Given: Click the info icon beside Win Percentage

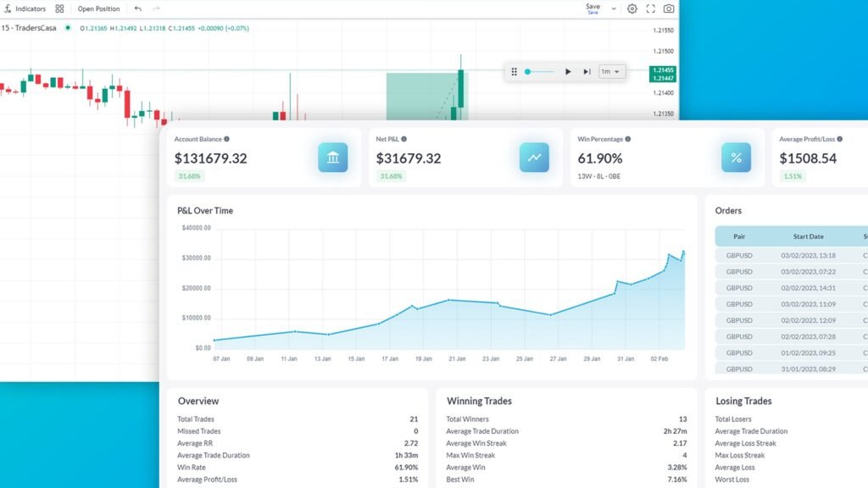Looking at the screenshot, I should coord(627,139).
